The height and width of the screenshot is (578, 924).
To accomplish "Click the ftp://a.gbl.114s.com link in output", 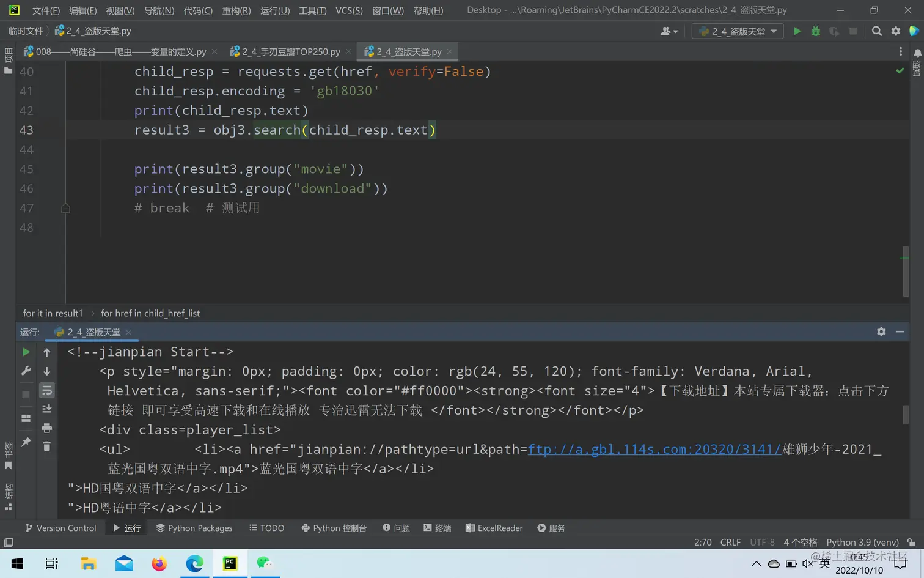I will coord(654,450).
